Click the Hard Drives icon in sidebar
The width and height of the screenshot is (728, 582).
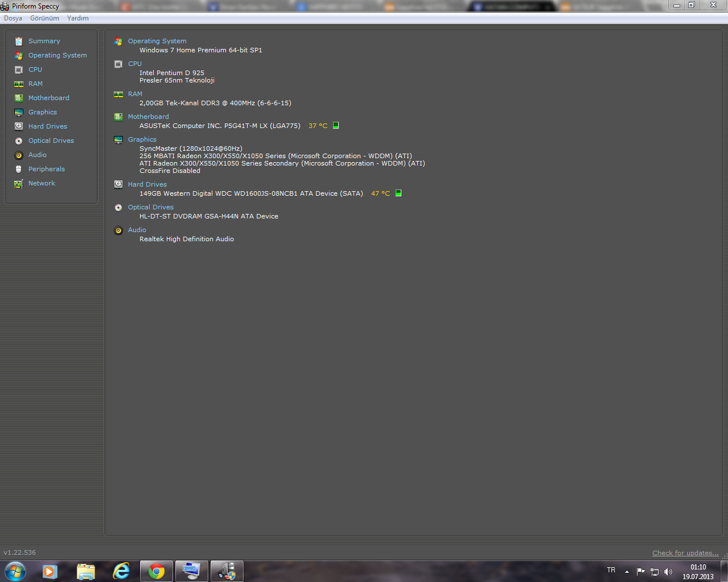pos(19,126)
